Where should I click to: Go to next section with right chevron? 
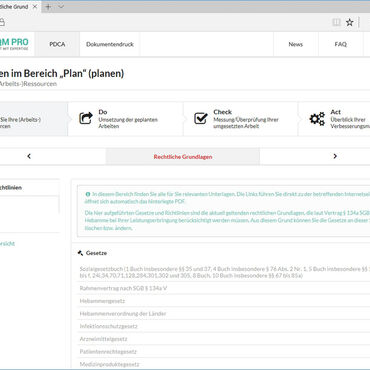(335, 156)
